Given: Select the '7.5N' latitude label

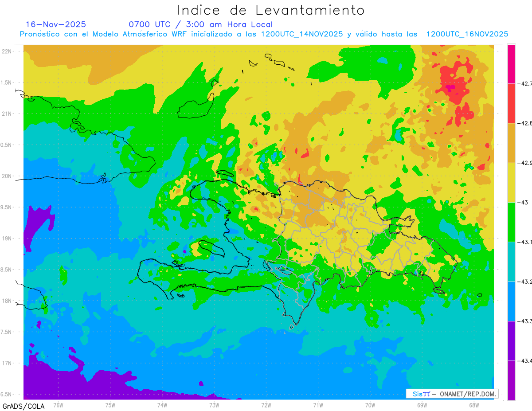Looking at the screenshot, I should tap(6, 332).
